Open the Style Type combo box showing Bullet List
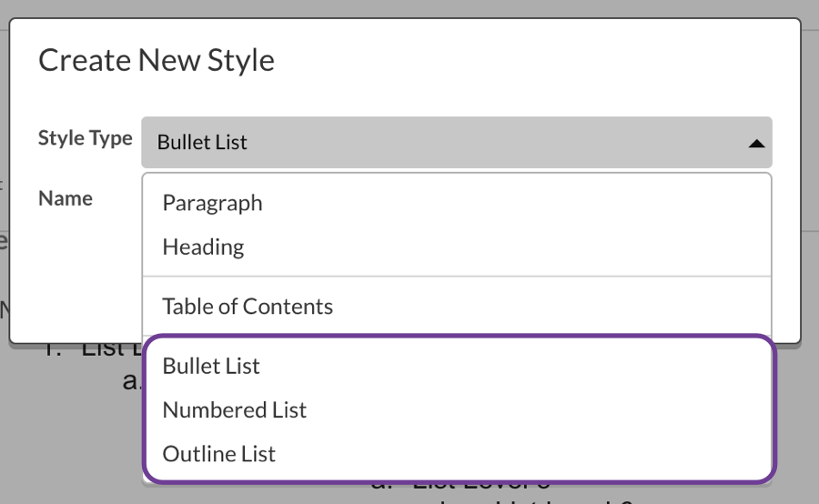 tap(455, 142)
